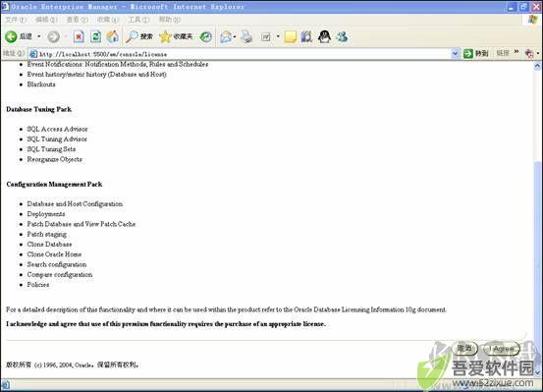Print the page with printer icon
Image resolution: width=543 pixels, height=392 pixels.
[246, 36]
